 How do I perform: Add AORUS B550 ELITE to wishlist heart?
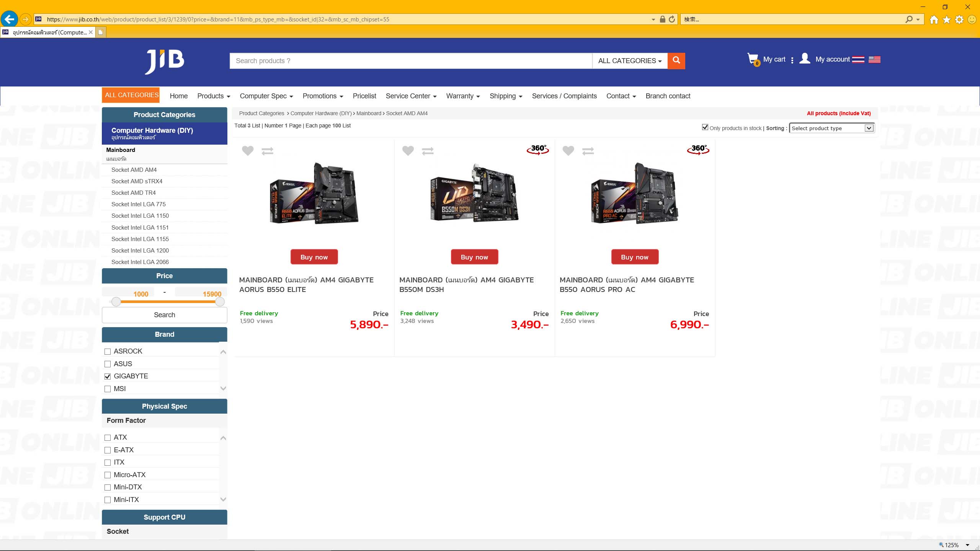click(248, 151)
